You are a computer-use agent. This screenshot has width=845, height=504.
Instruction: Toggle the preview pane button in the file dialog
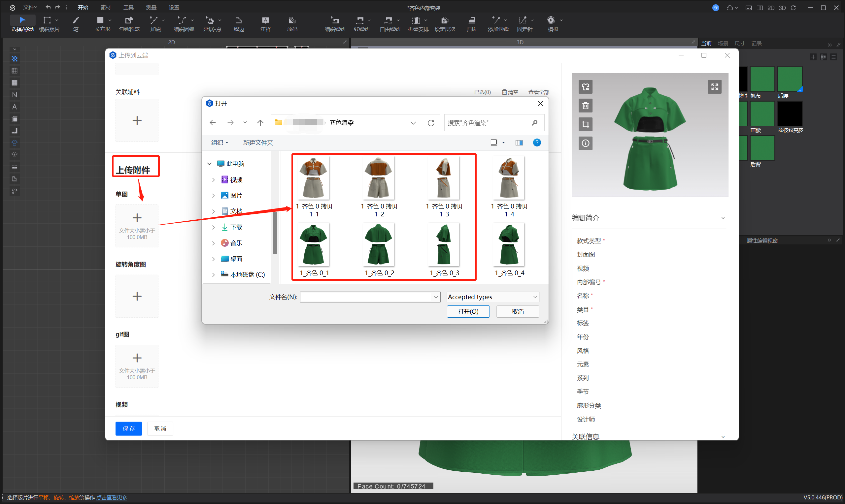[x=519, y=142]
